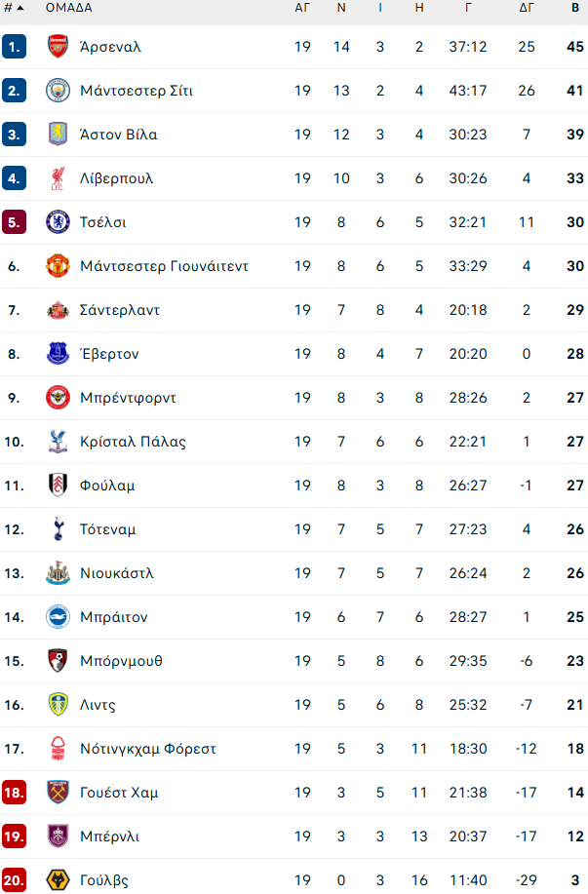Sort standings by Β points column
588x894 pixels.
click(575, 7)
